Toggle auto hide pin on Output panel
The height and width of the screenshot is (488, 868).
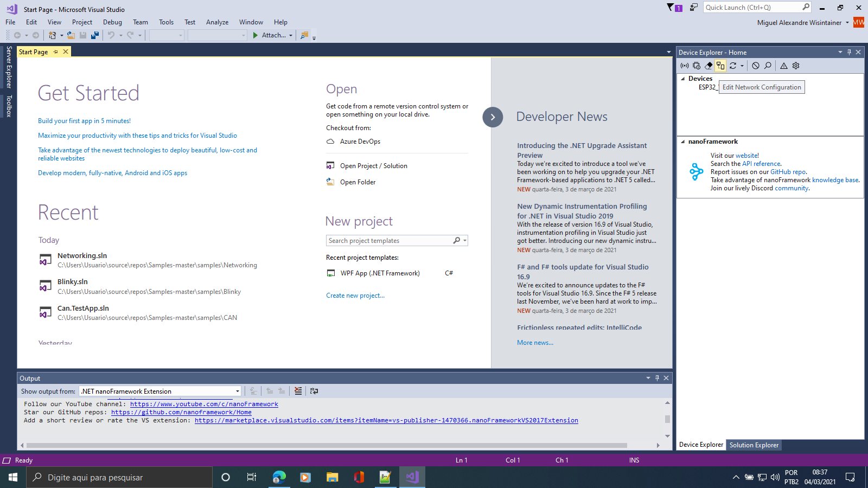pos(657,378)
